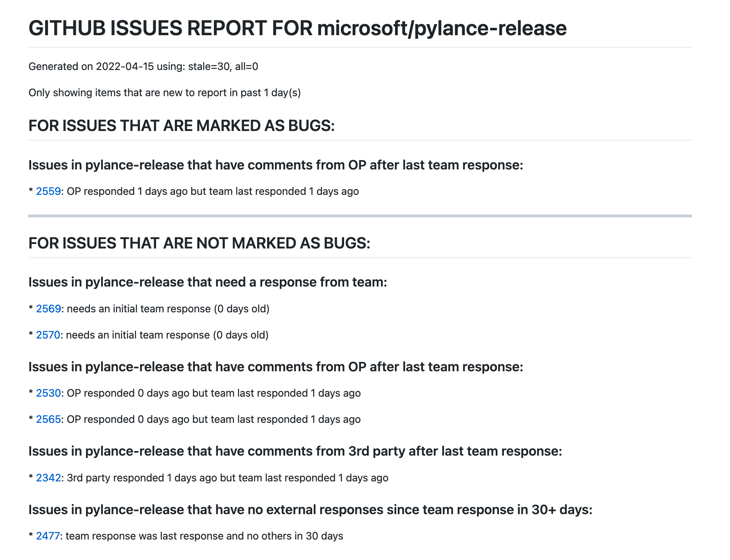Open issue link 2342
The image size is (730, 560).
pos(48,478)
